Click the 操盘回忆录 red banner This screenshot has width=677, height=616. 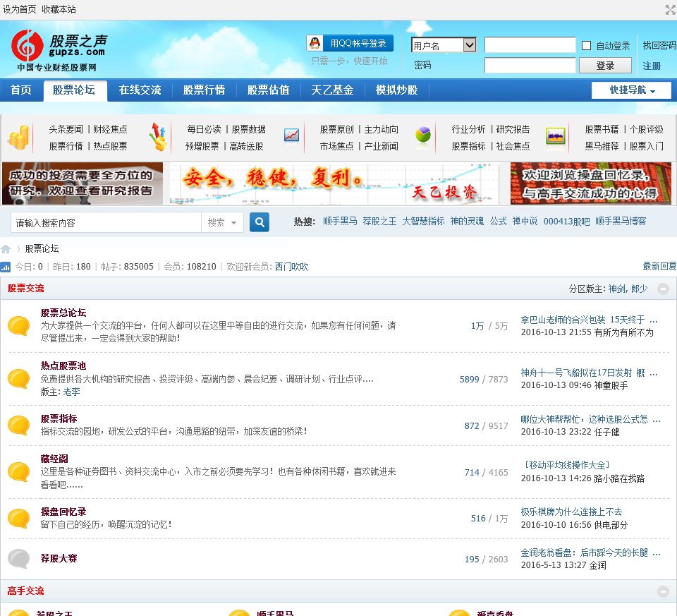tap(591, 183)
